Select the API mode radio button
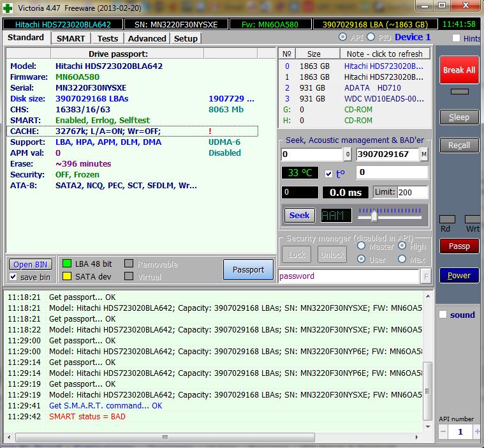This screenshot has height=448, width=484. tap(342, 37)
